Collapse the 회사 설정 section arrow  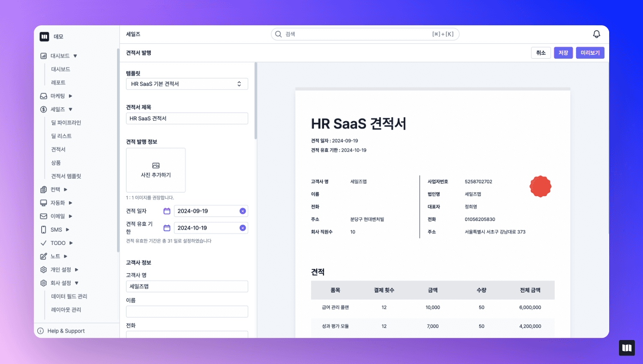77,283
